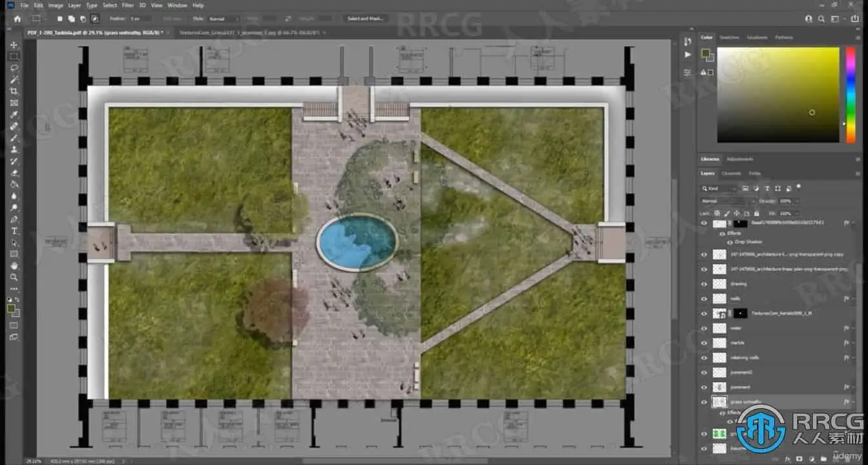Hide the 'drawing' layer
Screen dimensions: 868x465
click(x=704, y=284)
